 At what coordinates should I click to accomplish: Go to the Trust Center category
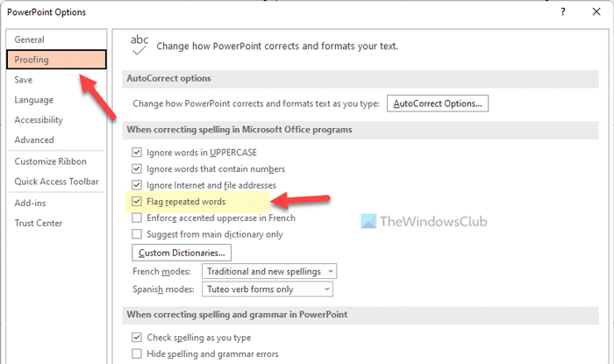[x=39, y=223]
